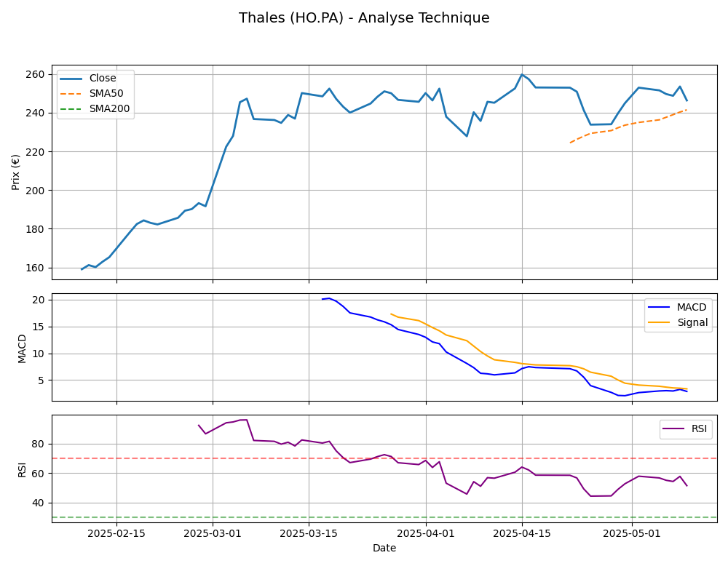Click the 5 tick on the MACD axis
This screenshot has height=582, width=728.
click(41, 380)
